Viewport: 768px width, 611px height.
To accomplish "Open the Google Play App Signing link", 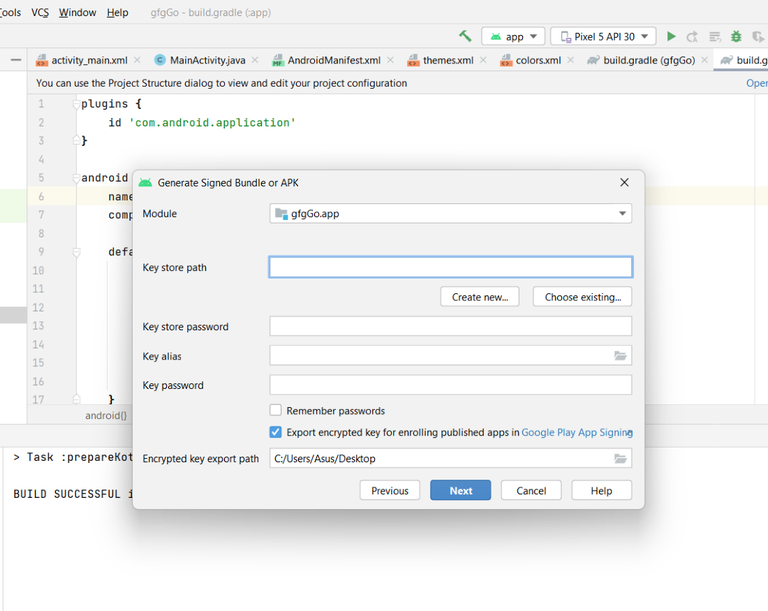I will pos(577,433).
